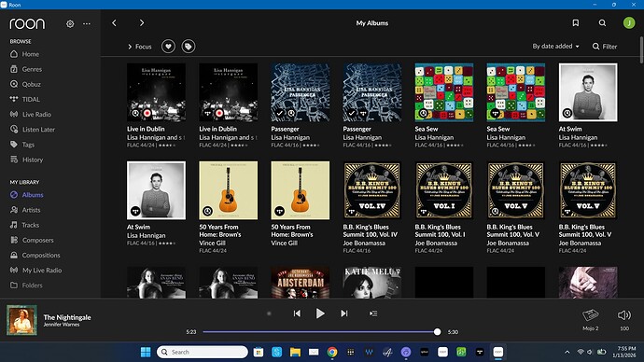This screenshot has height=362, width=644.
Task: Click the Filter search button
Action: (605, 47)
